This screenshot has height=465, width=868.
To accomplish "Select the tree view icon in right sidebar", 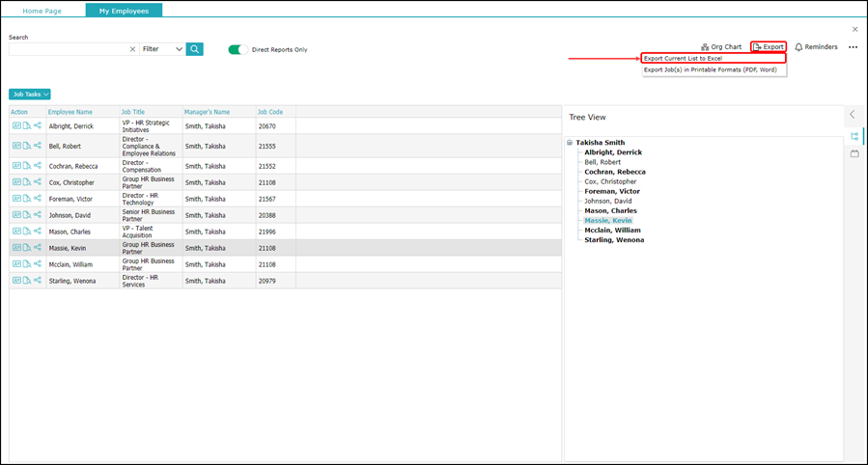I will [854, 136].
